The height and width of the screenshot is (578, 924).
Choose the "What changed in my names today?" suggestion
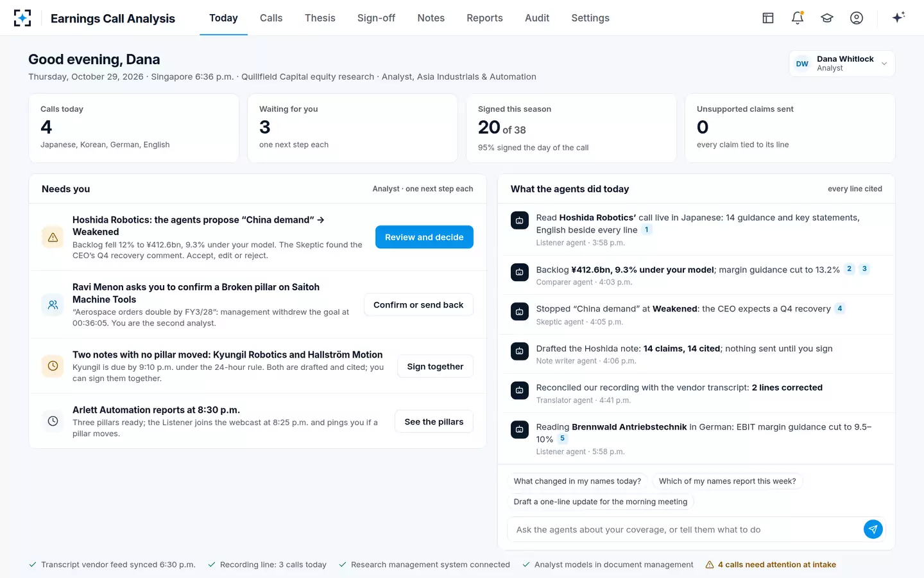(x=577, y=481)
